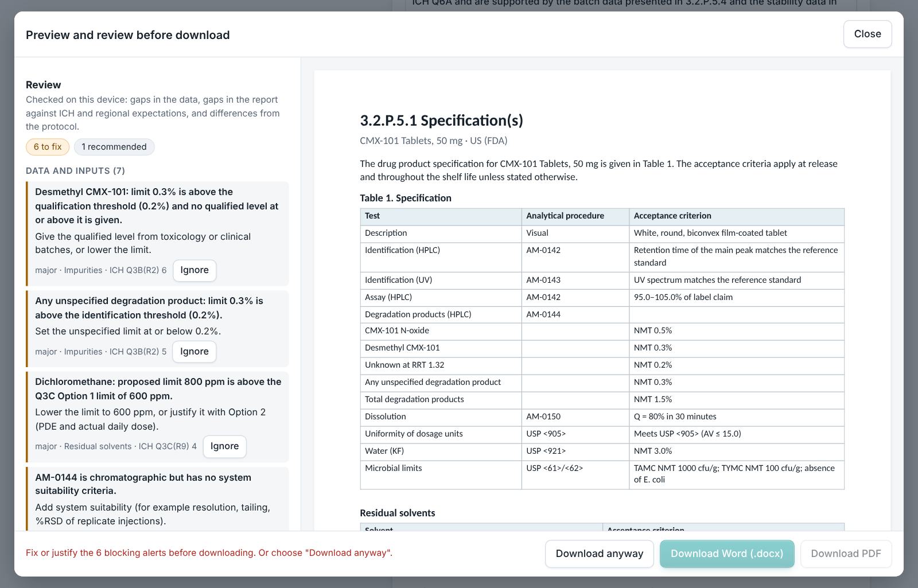918x588 pixels.
Task: Select the 'NMT 1.5%' acceptance cell
Action: pyautogui.click(x=737, y=400)
